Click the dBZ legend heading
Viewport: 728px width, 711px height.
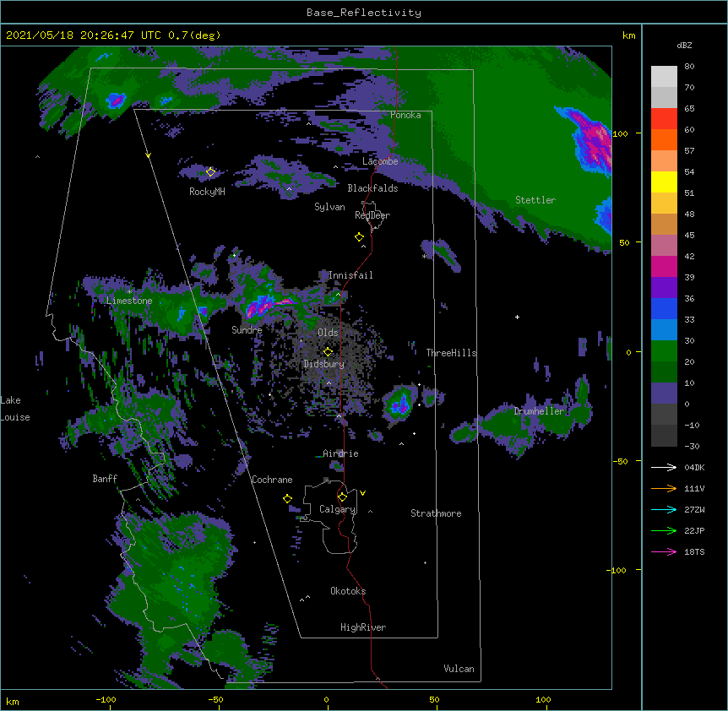(684, 46)
